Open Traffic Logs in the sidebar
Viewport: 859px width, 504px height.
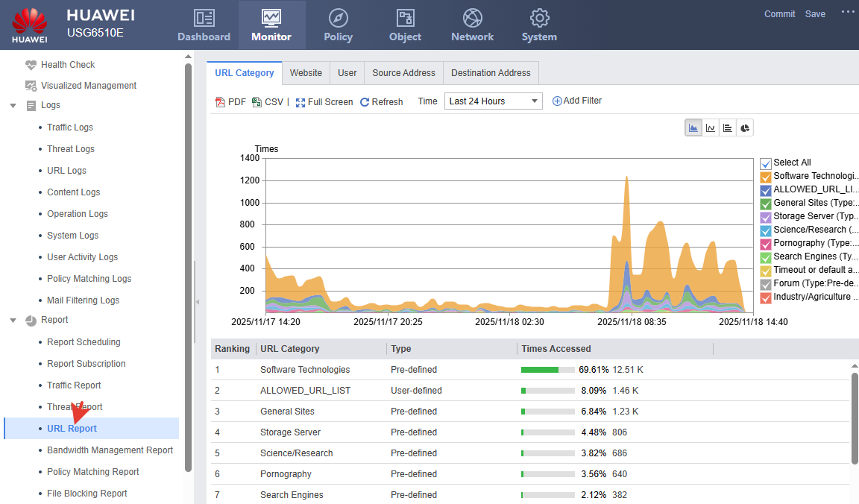[70, 127]
